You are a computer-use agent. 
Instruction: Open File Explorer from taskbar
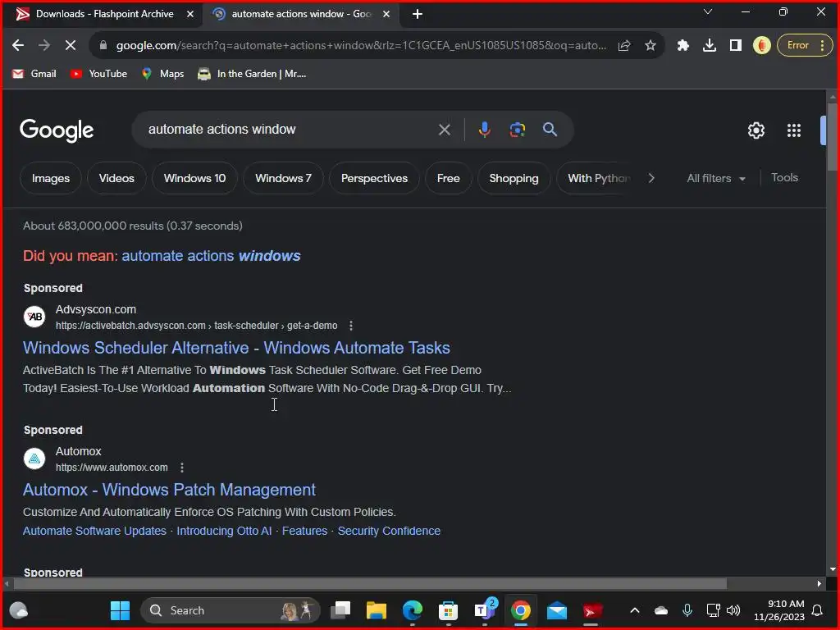(x=376, y=610)
